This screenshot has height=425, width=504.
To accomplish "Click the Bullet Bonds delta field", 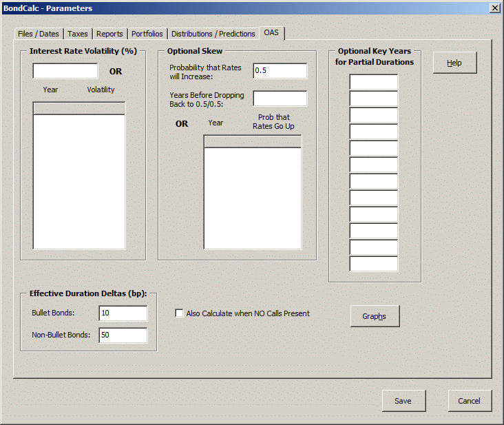I will 123,313.
